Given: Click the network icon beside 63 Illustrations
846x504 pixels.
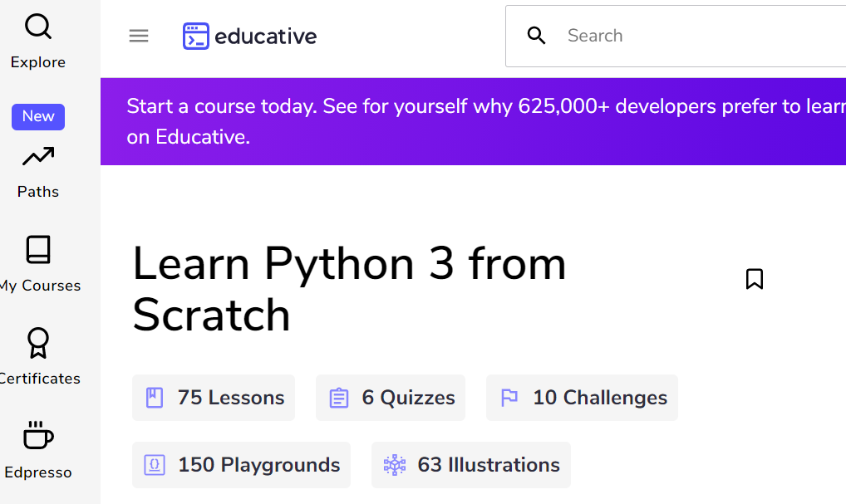Looking at the screenshot, I should (x=395, y=465).
